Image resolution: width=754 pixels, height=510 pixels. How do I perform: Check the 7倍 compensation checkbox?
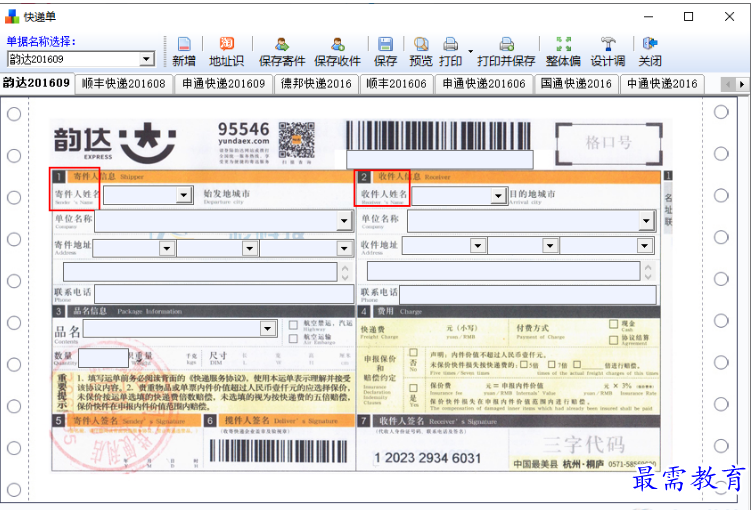point(552,364)
